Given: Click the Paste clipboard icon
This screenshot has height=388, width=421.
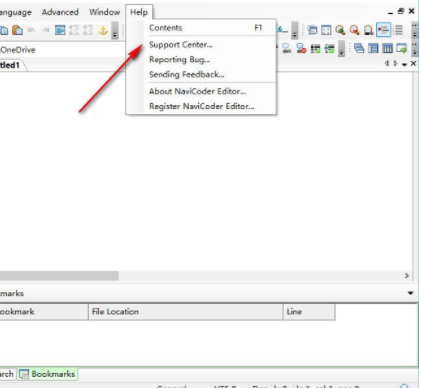Looking at the screenshot, I should point(17,30).
